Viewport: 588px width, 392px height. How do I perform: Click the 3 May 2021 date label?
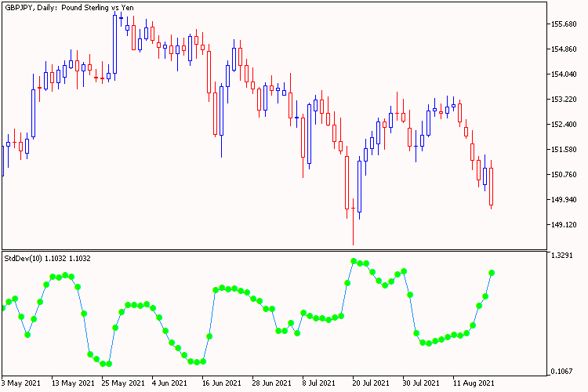pos(20,383)
